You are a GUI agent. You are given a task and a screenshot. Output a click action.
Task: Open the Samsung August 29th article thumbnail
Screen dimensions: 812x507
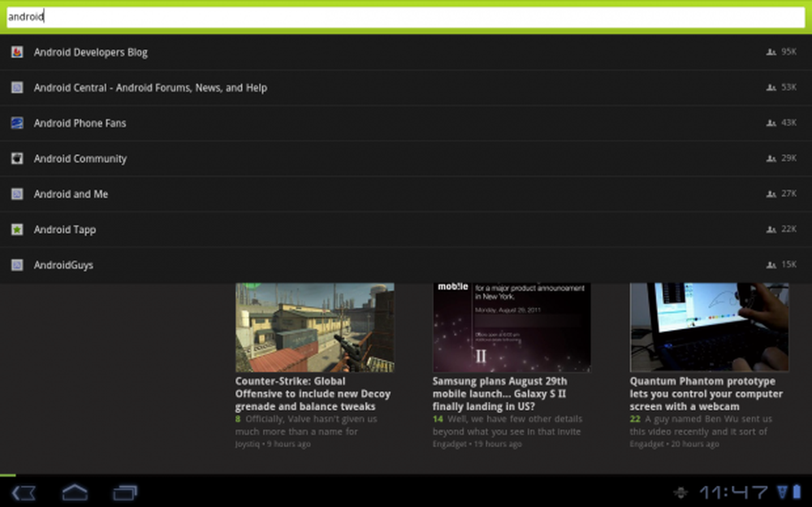click(x=512, y=327)
